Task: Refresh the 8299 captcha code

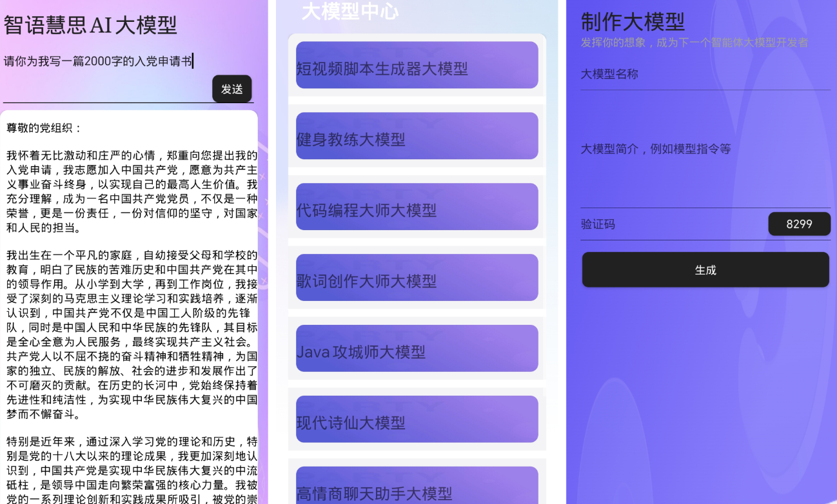Action: [799, 224]
